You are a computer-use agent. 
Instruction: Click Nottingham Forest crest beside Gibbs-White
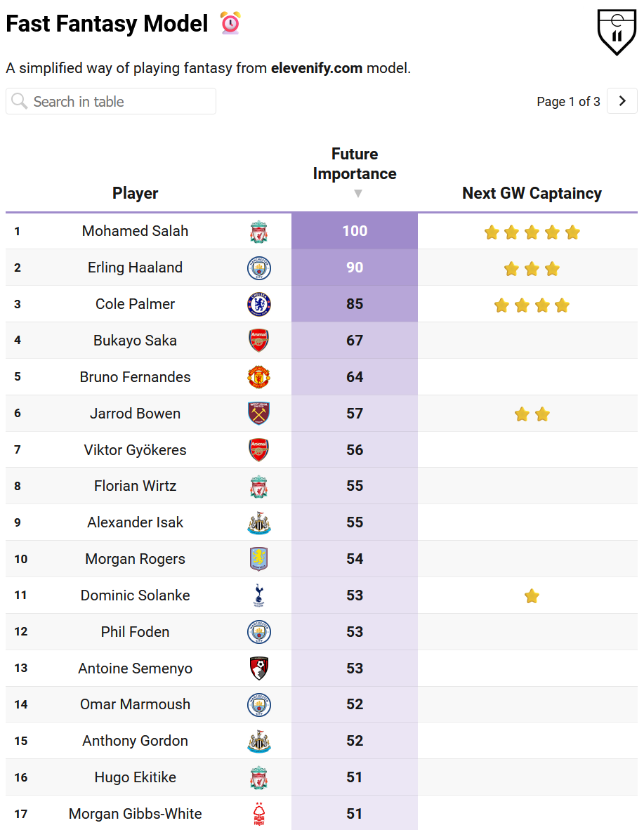click(x=259, y=814)
